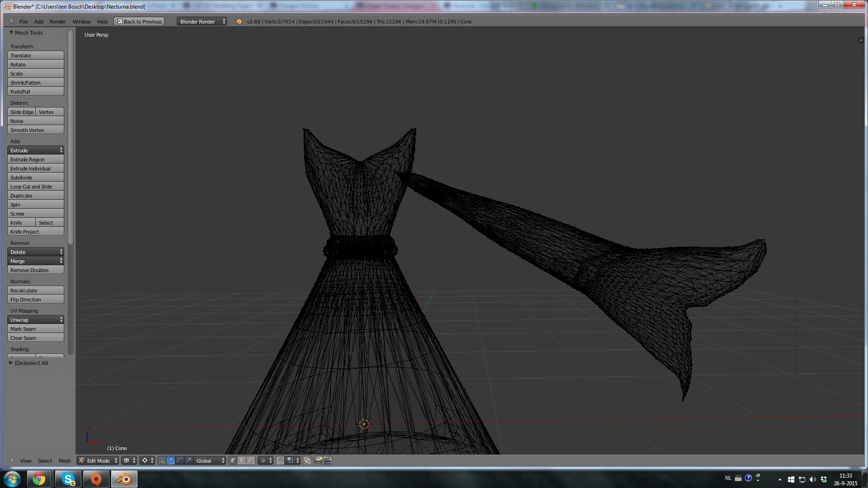The width and height of the screenshot is (868, 488).
Task: Open transform orientation Global dropdown
Action: tap(210, 460)
